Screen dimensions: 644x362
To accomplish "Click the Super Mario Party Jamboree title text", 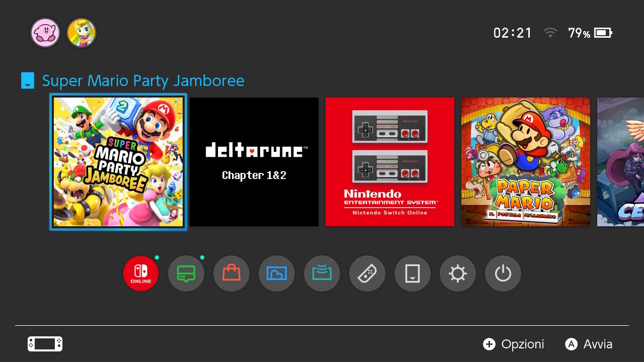I will click(x=143, y=80).
